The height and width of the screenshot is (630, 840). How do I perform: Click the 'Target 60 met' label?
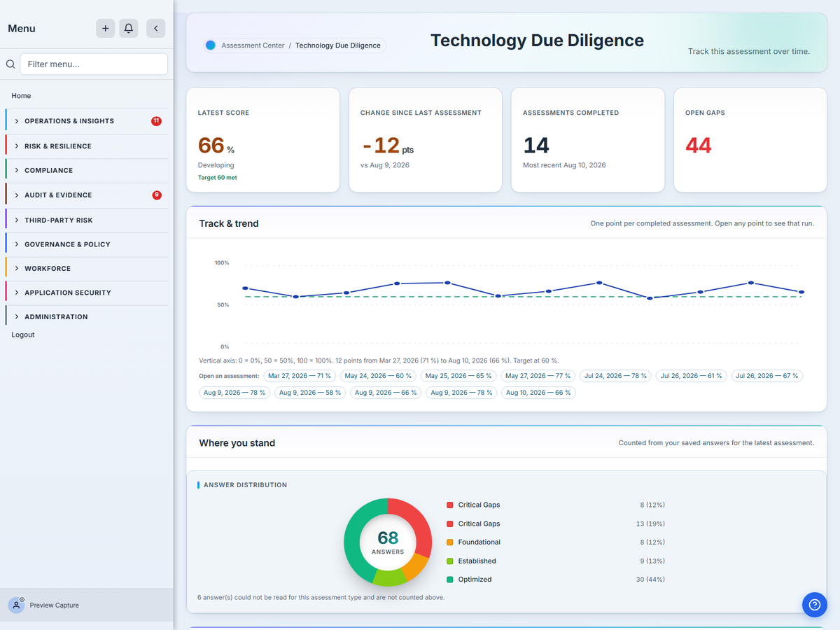(x=218, y=178)
